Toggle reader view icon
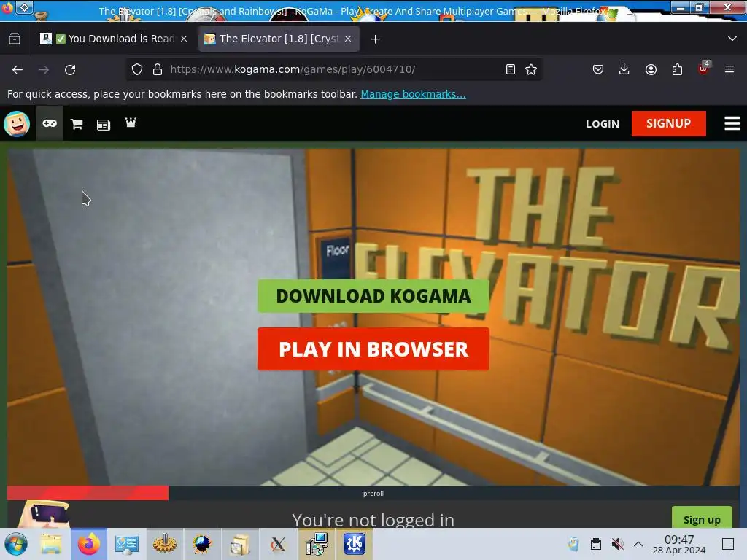 point(510,69)
